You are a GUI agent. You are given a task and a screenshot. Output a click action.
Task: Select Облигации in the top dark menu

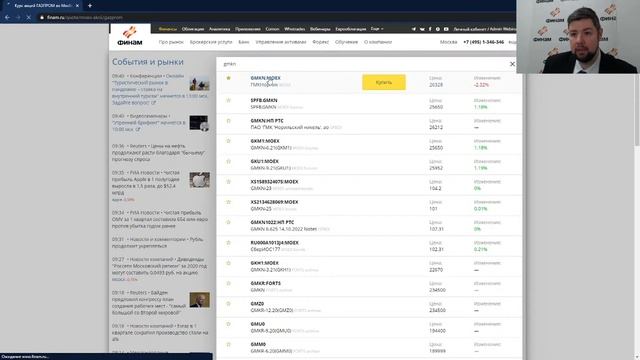pyautogui.click(x=193, y=29)
